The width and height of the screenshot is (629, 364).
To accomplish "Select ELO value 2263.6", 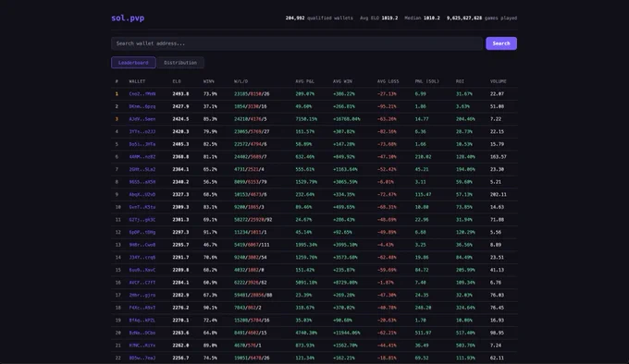I will coord(180,333).
